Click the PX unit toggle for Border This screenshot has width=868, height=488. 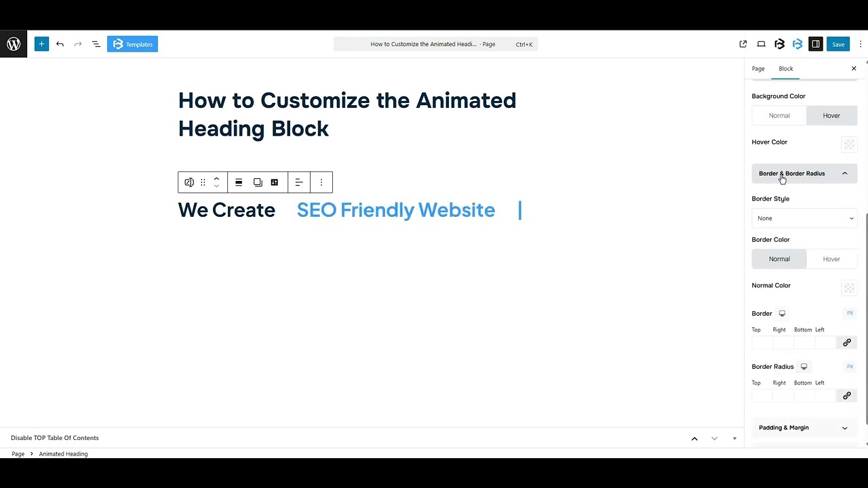click(850, 313)
